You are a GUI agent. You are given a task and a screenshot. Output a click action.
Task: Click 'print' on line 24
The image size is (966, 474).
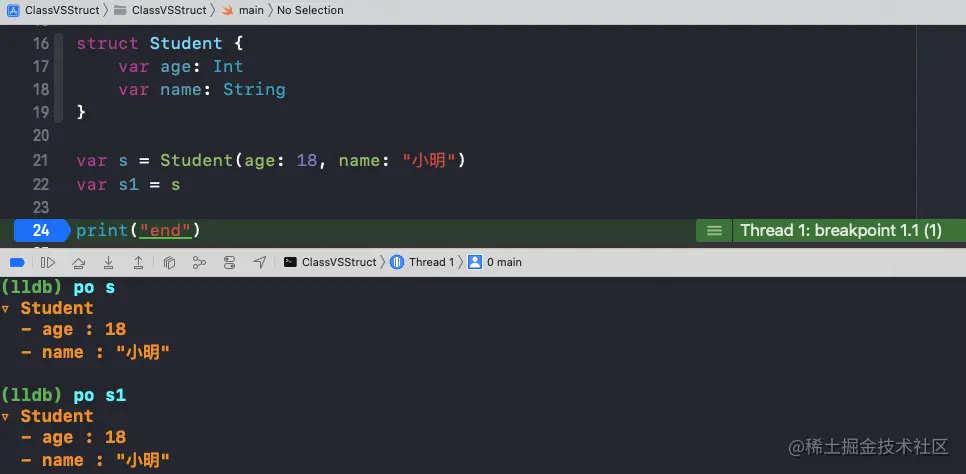[102, 231]
